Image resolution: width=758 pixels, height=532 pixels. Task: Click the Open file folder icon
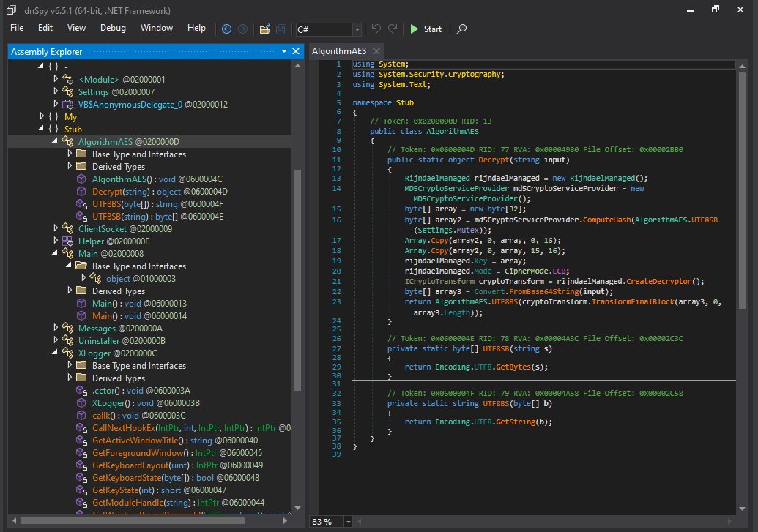265,29
